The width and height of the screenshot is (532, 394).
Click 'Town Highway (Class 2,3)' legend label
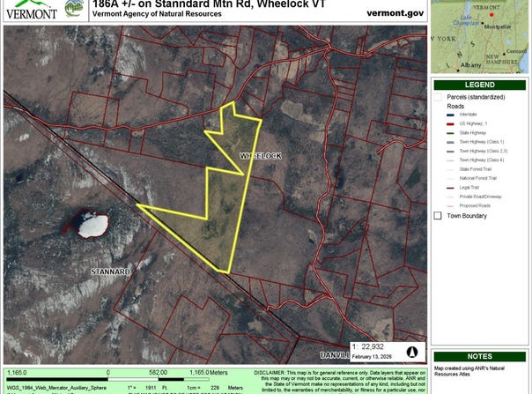tap(484, 151)
